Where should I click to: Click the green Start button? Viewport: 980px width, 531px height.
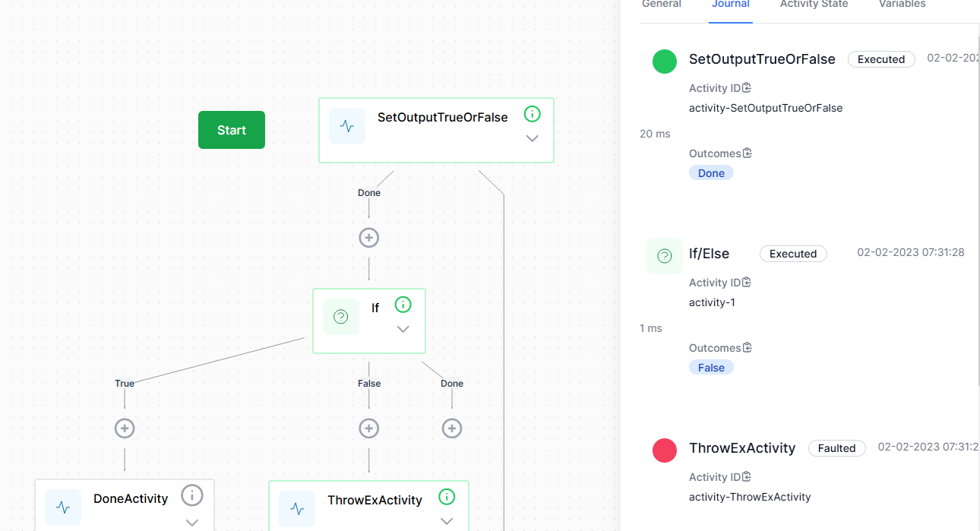232,130
